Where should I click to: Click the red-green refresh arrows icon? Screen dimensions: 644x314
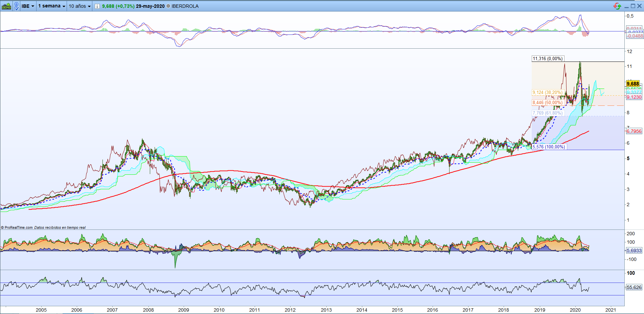617,6
